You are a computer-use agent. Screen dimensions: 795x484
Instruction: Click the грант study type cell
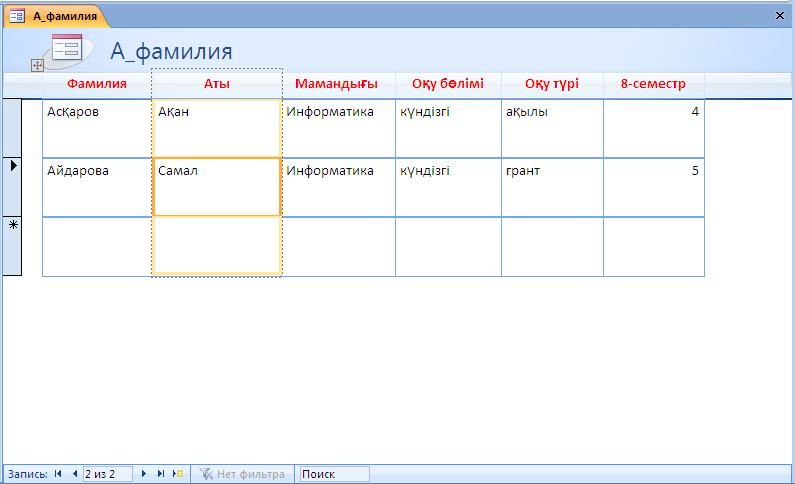[x=552, y=187]
